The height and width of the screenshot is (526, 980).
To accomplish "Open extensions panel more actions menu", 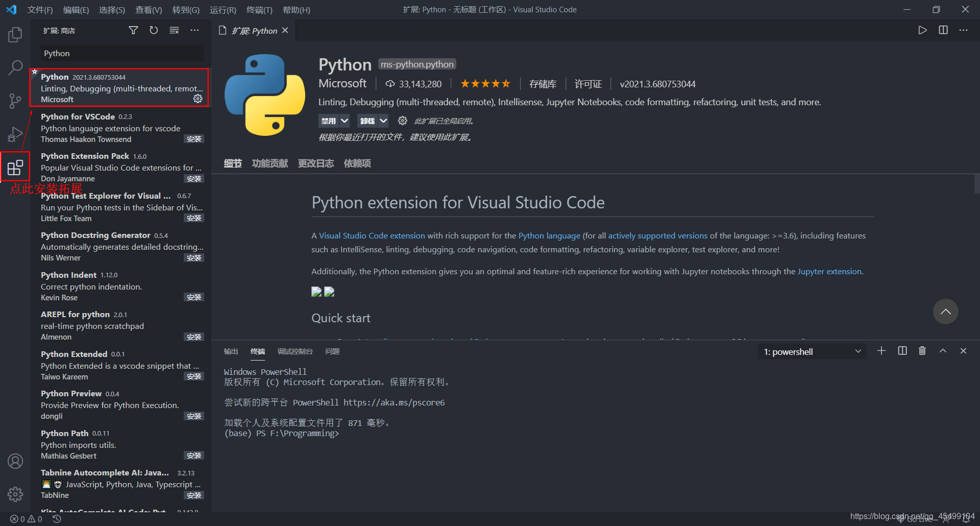I will coord(194,31).
